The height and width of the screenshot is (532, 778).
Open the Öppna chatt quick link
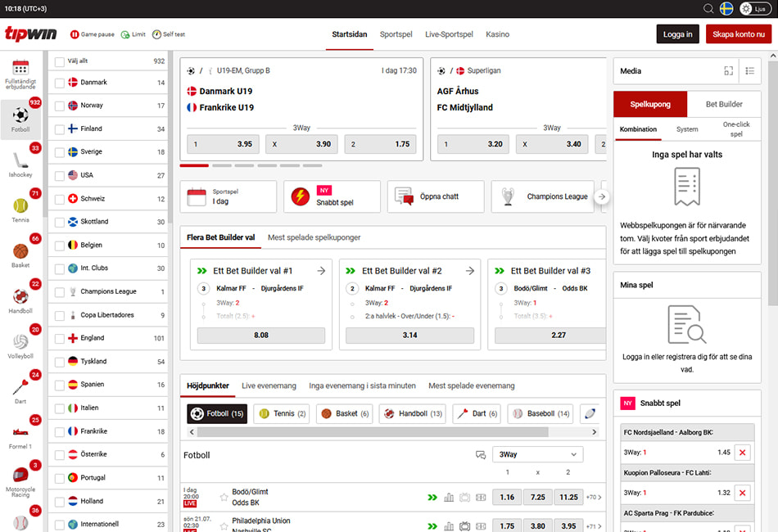pyautogui.click(x=436, y=196)
